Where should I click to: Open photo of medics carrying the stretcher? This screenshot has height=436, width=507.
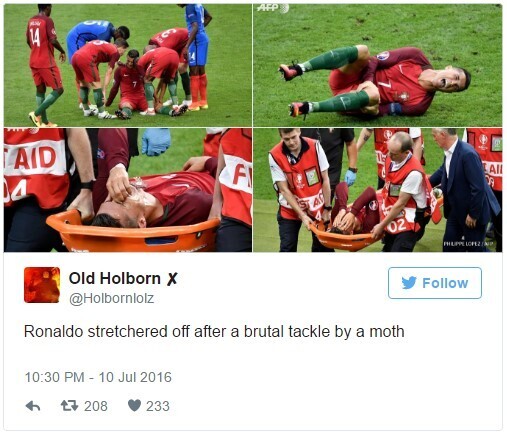pyautogui.click(x=377, y=190)
